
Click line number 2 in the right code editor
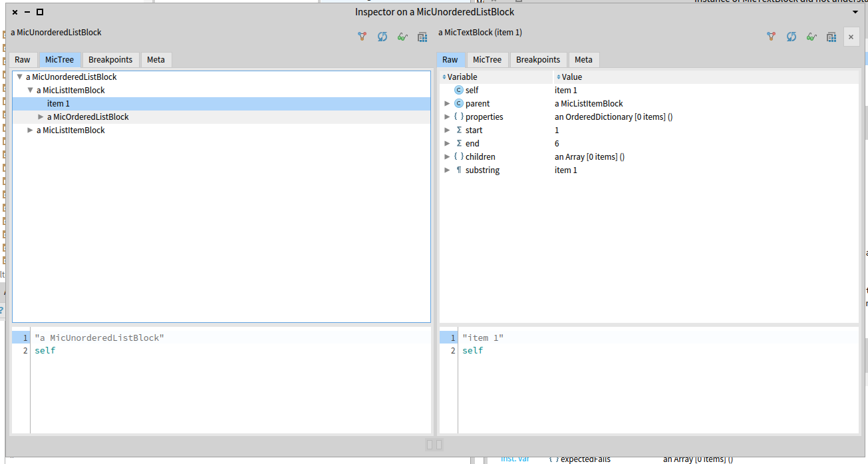pos(453,350)
